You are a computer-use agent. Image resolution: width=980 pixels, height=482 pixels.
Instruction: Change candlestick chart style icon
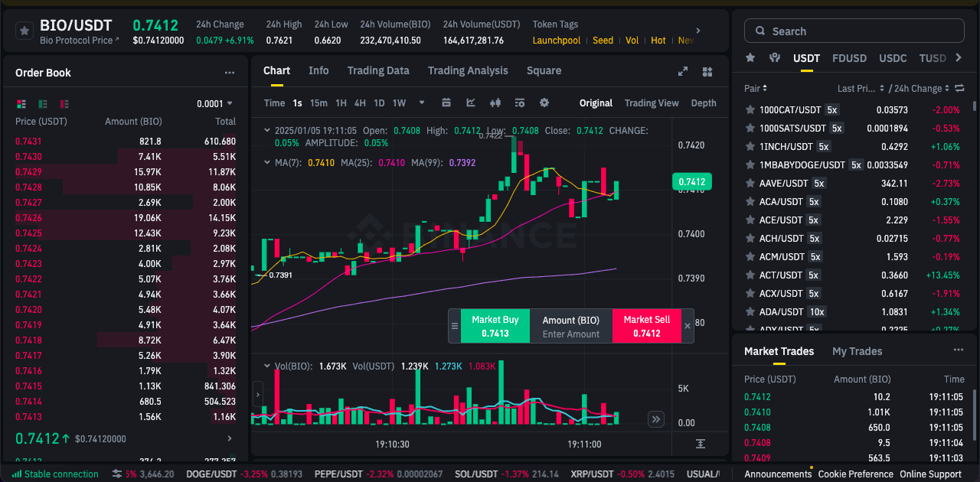[495, 103]
